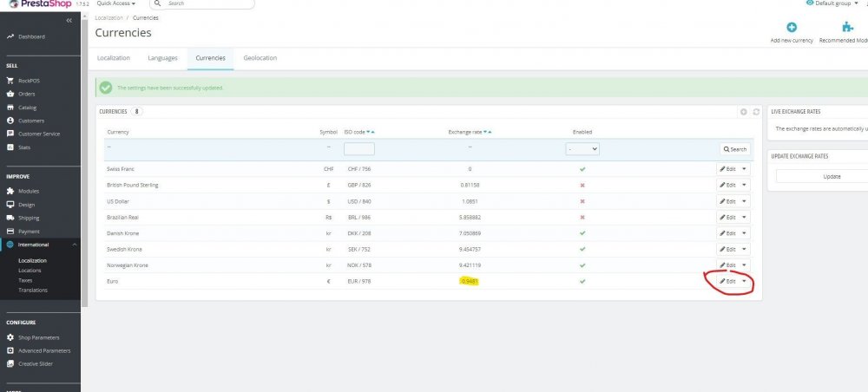Click the Search button in filter row
868x392 pixels.
(733, 149)
